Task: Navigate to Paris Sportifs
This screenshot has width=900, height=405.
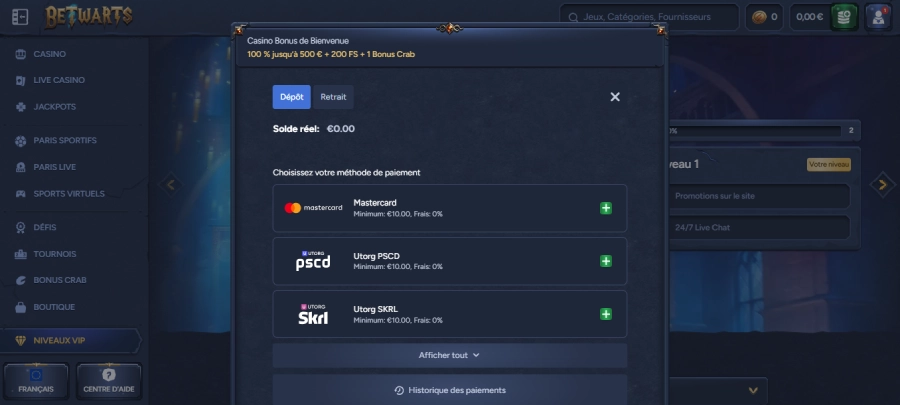Action: 65,141
